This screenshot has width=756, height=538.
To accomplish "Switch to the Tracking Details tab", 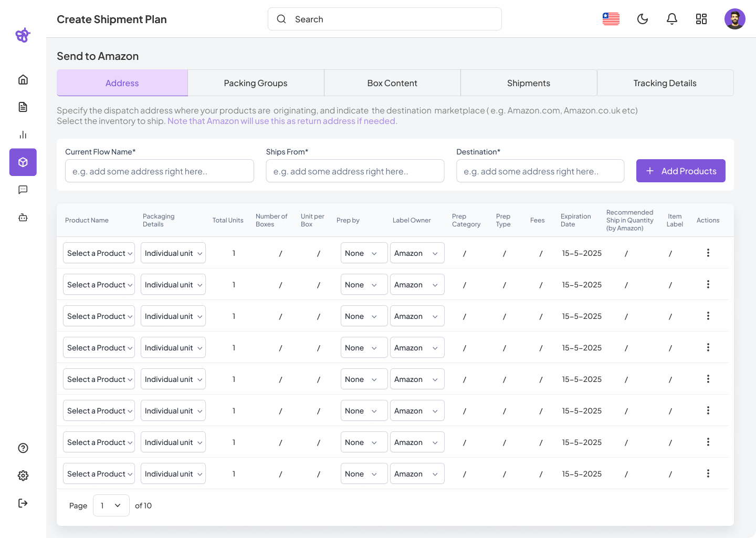I will coord(665,83).
